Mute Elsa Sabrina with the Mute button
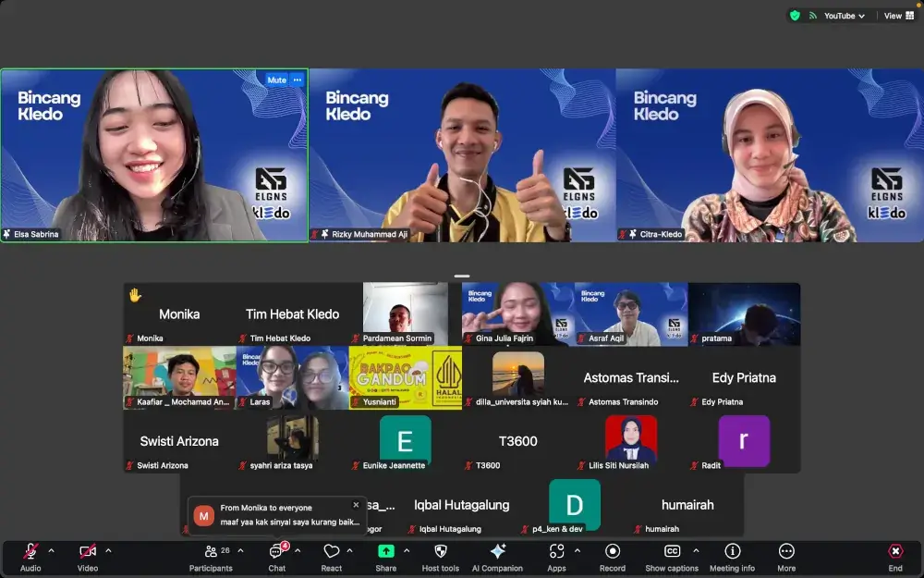Screen dimensions: 924x578 coord(276,80)
